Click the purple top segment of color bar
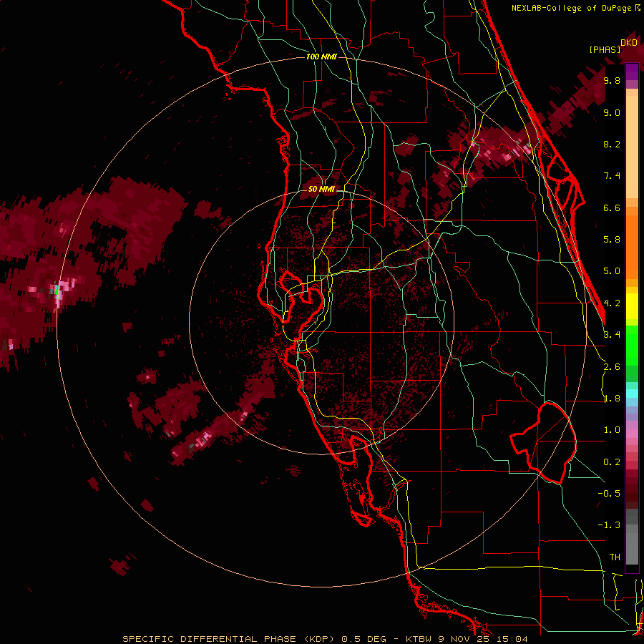The width and height of the screenshot is (644, 644). tap(632, 72)
